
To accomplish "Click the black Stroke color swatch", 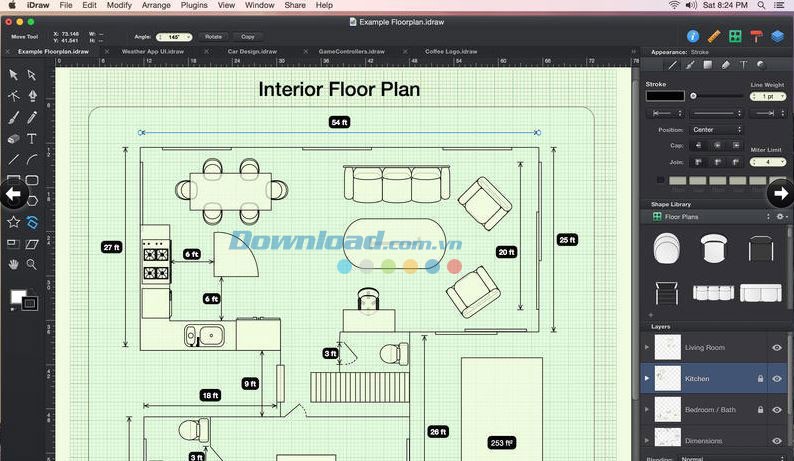I will click(665, 96).
